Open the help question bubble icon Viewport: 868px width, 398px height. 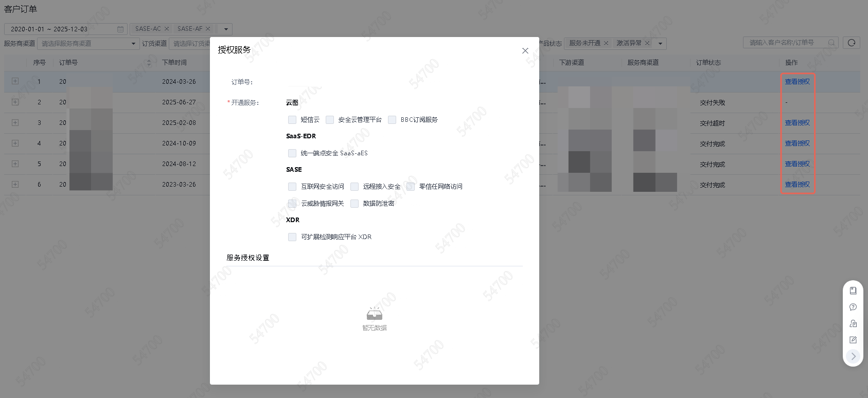coord(853,307)
